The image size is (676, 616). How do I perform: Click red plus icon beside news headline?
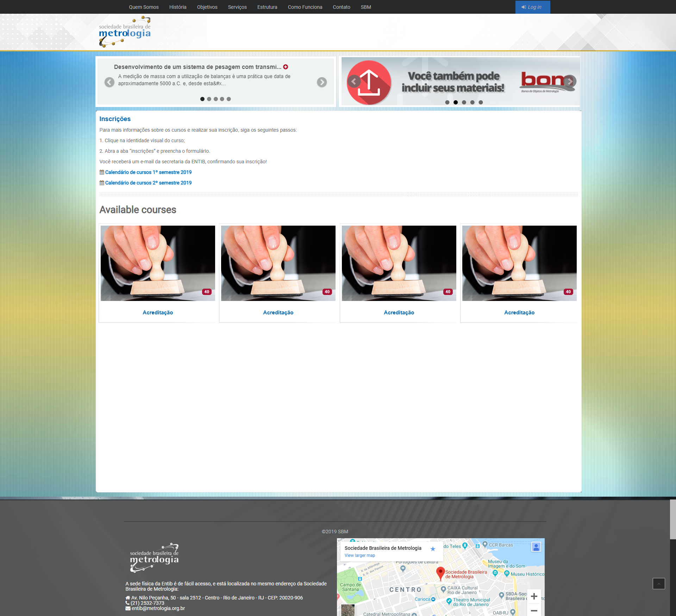286,67
